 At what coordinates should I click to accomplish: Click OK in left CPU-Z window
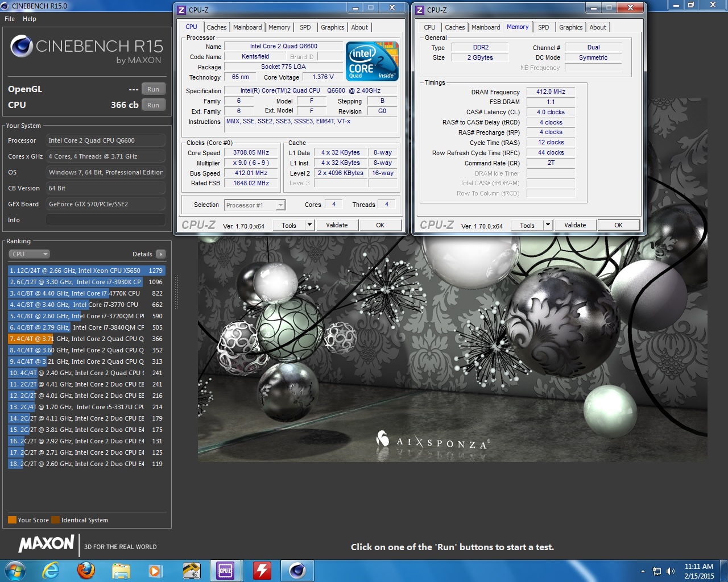[x=380, y=225]
